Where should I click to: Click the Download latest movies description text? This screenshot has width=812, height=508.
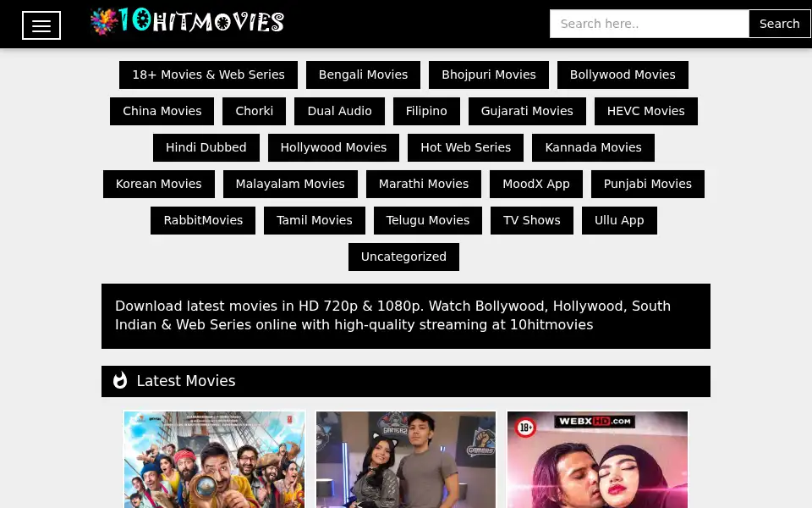392,315
